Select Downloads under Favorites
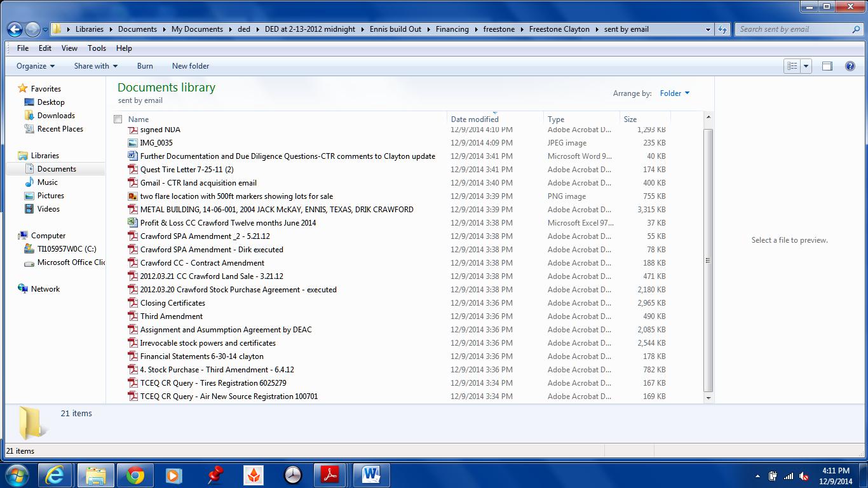 [x=56, y=116]
